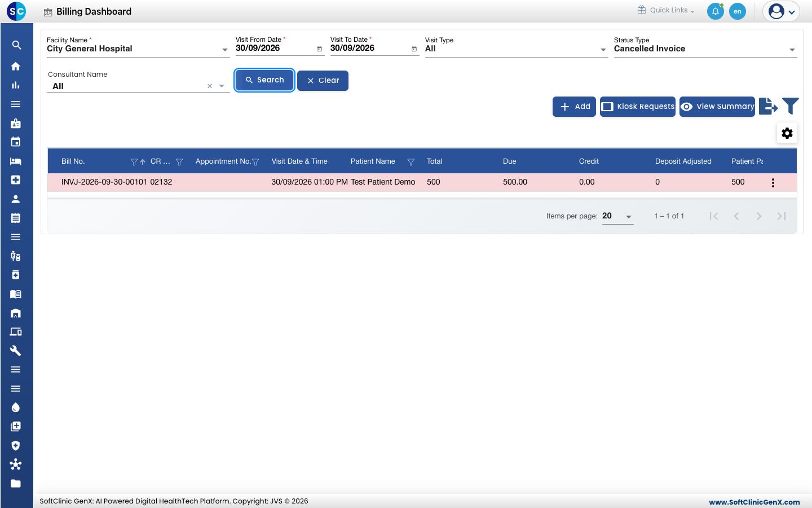This screenshot has height=508, width=812.
Task: Open the wrench tools sidebar icon
Action: [x=16, y=351]
